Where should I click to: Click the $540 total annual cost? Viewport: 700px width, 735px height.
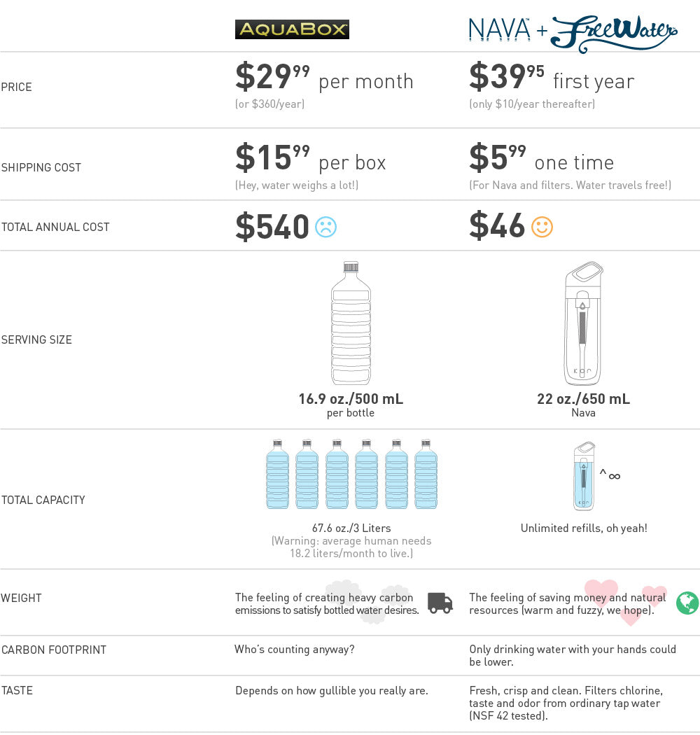[x=272, y=227]
